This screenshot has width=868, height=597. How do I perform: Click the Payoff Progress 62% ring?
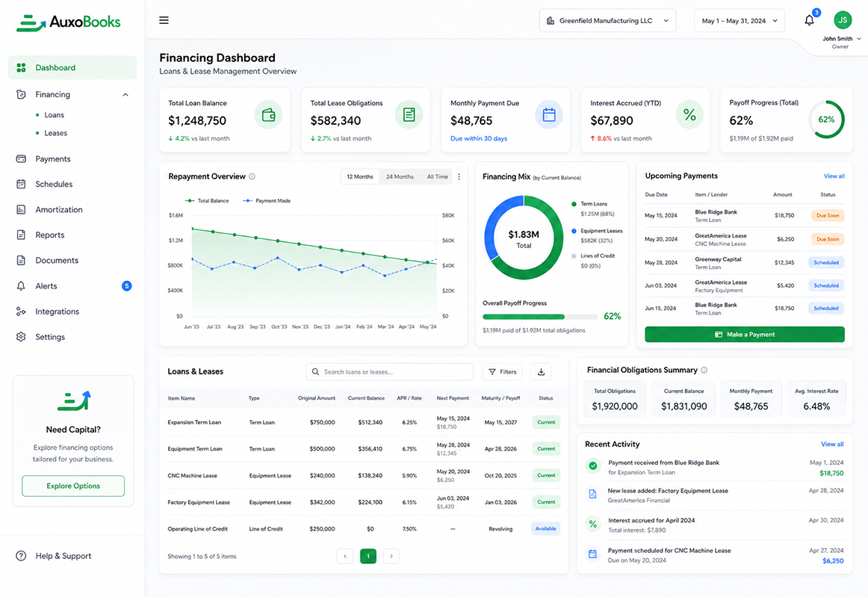(x=826, y=120)
